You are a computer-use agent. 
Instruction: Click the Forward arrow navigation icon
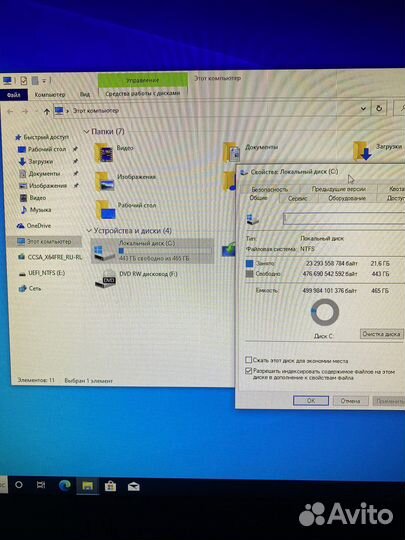pyautogui.click(x=25, y=111)
